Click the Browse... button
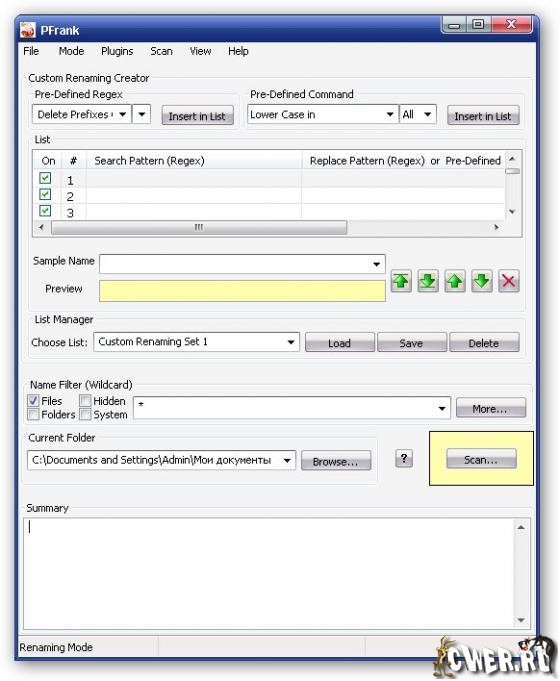The width and height of the screenshot is (560, 681). click(x=336, y=461)
